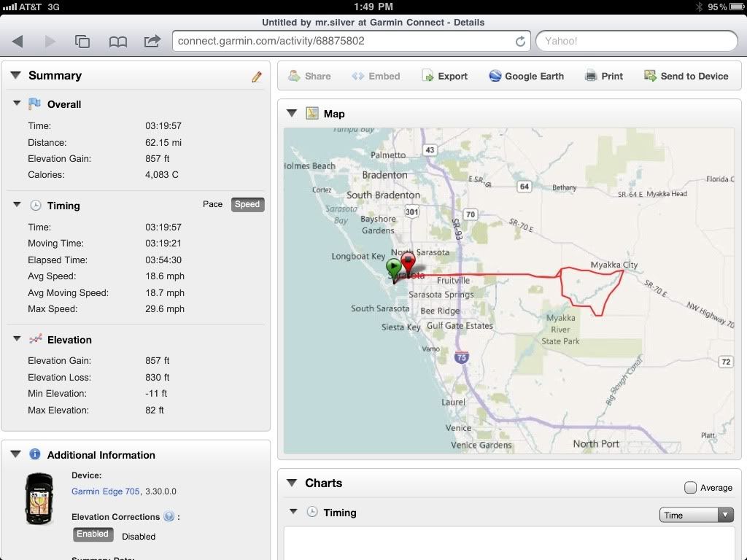
Task: Click the pencil edit icon in Summary
Action: [257, 77]
